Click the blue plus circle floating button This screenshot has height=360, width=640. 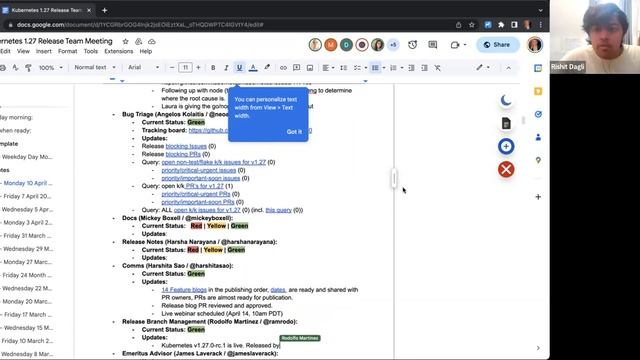pos(506,147)
